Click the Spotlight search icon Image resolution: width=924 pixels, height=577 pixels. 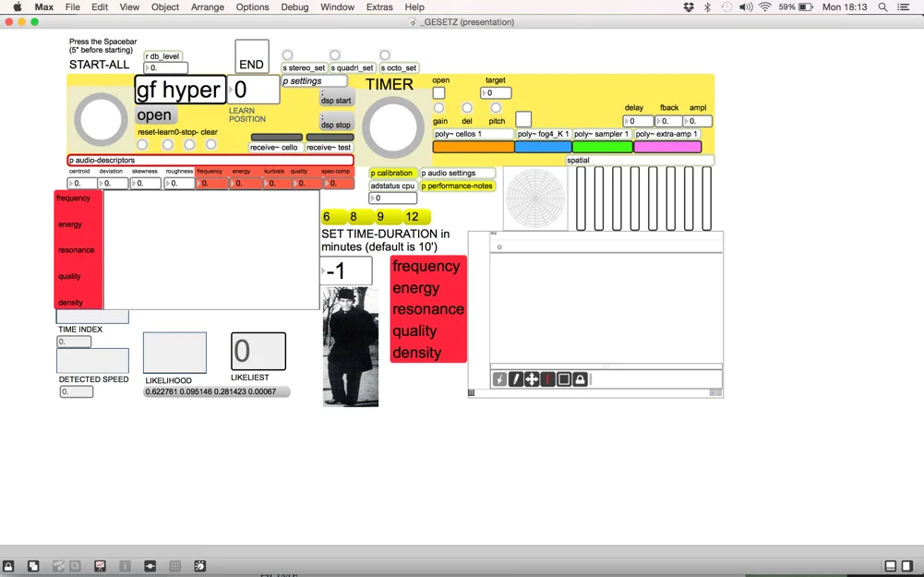pos(882,7)
